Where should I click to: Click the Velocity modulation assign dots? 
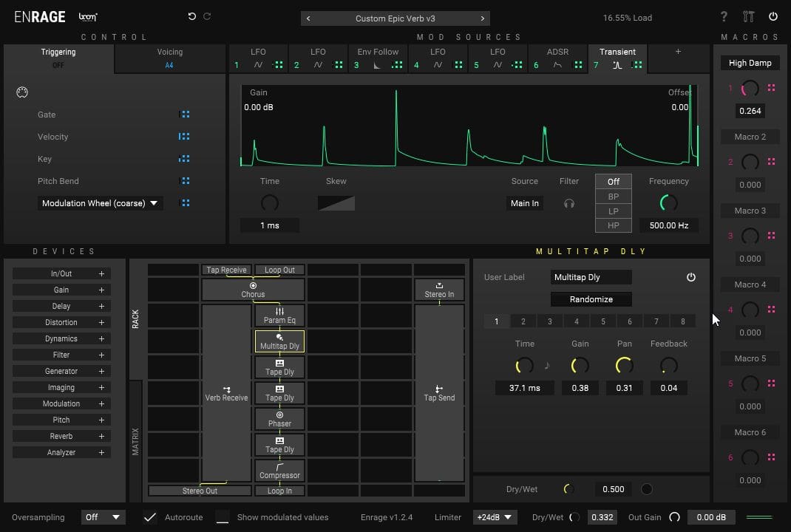tap(185, 137)
